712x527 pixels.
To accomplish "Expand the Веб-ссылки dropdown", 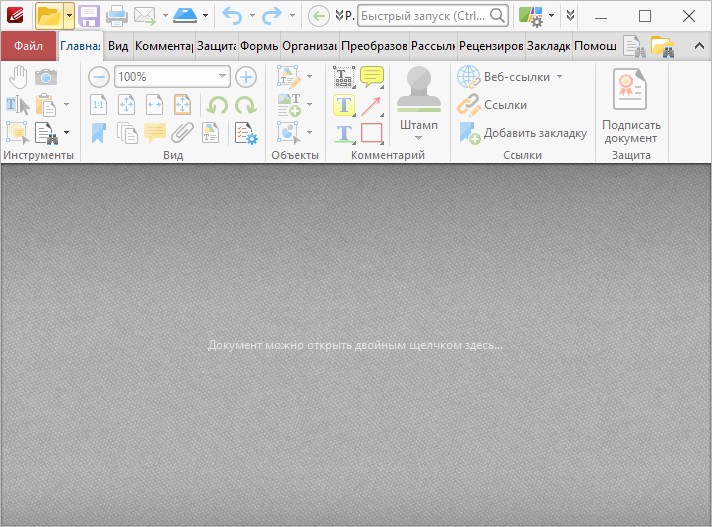I will [559, 77].
